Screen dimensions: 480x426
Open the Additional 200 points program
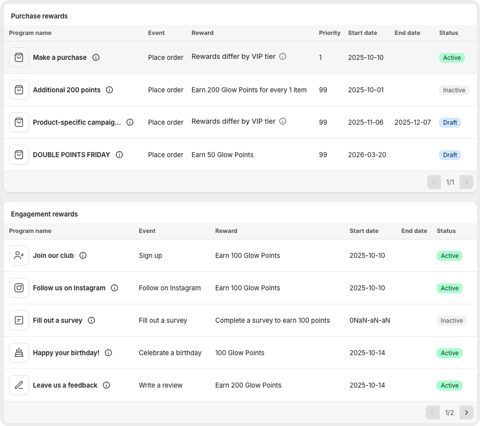[67, 90]
